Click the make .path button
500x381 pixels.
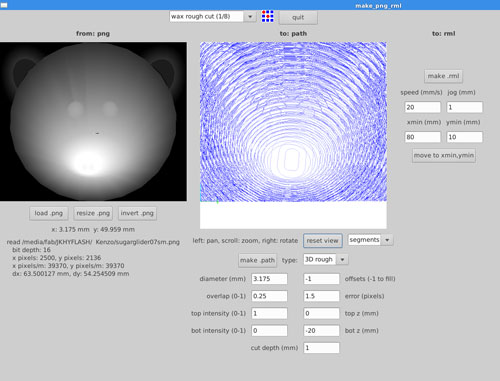[257, 260]
